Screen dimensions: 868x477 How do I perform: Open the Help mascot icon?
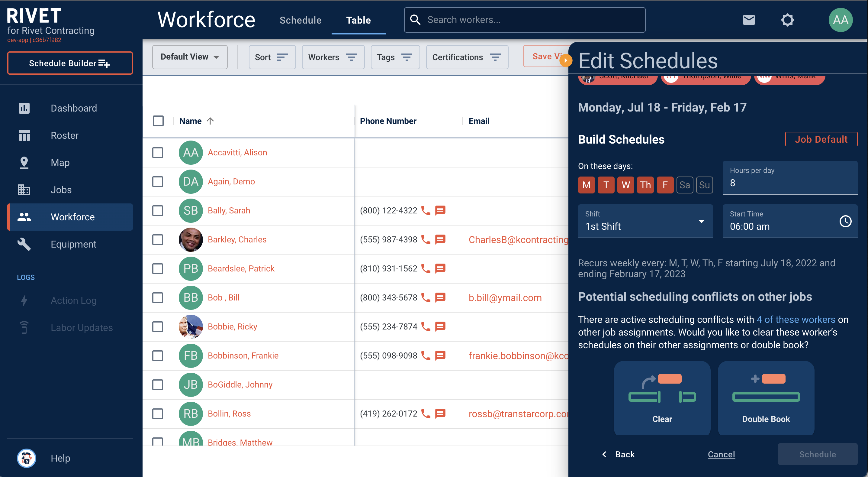point(27,458)
